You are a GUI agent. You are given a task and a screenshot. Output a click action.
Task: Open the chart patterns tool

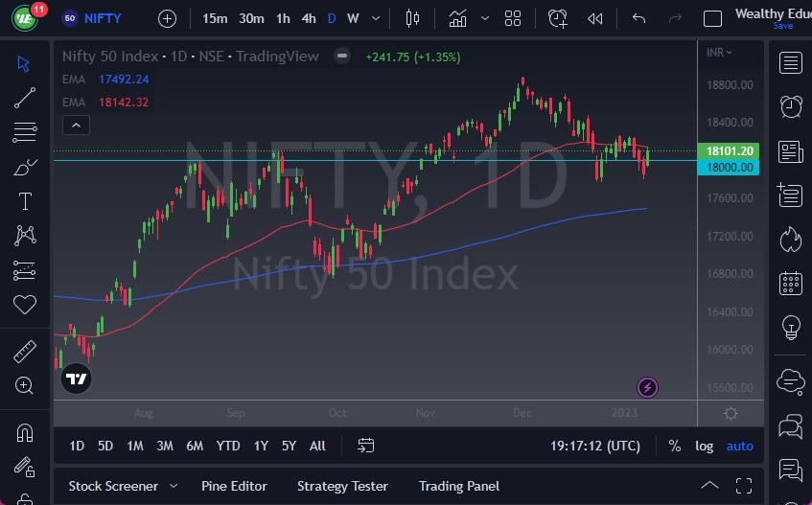(x=25, y=236)
